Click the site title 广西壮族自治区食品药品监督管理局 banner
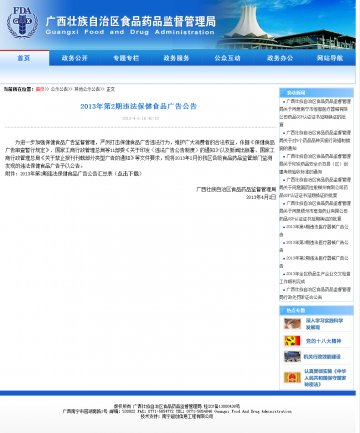Screen dimensions: 360x433 pyautogui.click(x=130, y=21)
